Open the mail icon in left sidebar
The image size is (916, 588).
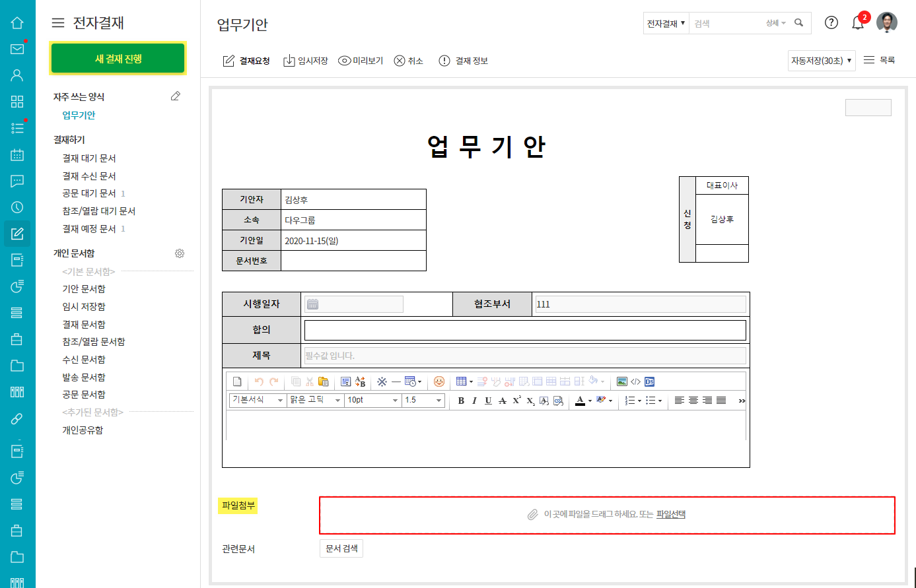coord(17,49)
